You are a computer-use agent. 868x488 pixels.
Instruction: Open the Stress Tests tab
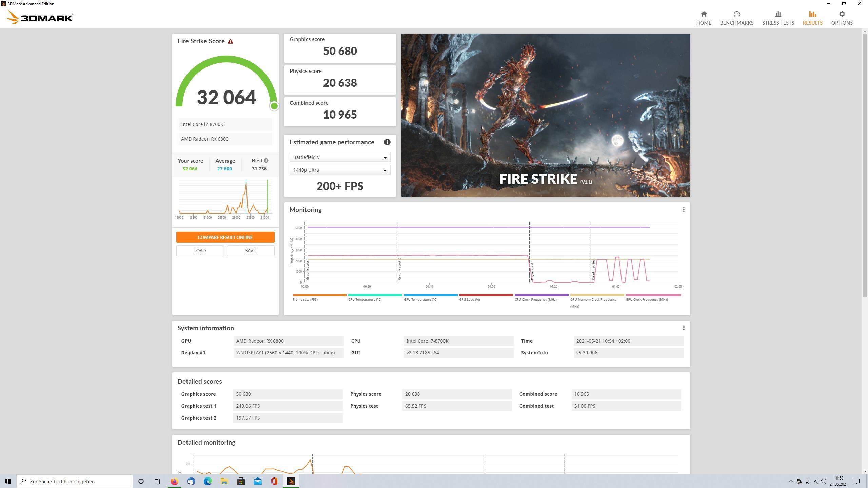coord(778,18)
